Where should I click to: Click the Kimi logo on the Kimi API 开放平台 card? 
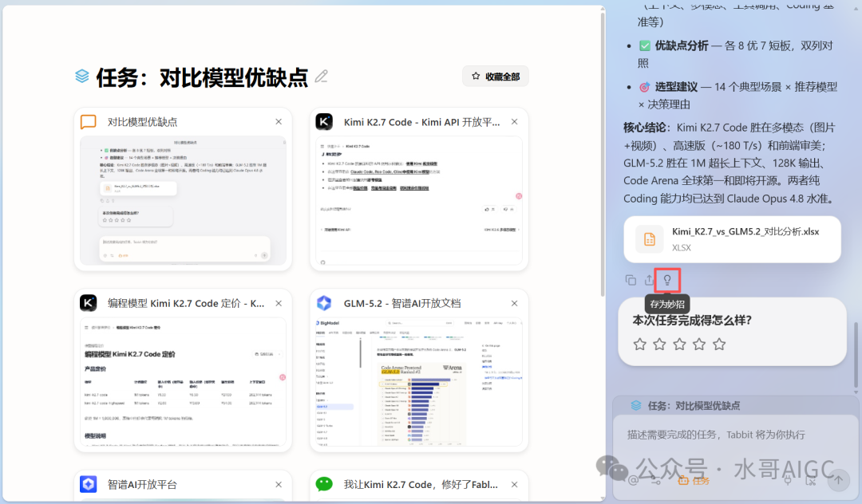pyautogui.click(x=324, y=122)
